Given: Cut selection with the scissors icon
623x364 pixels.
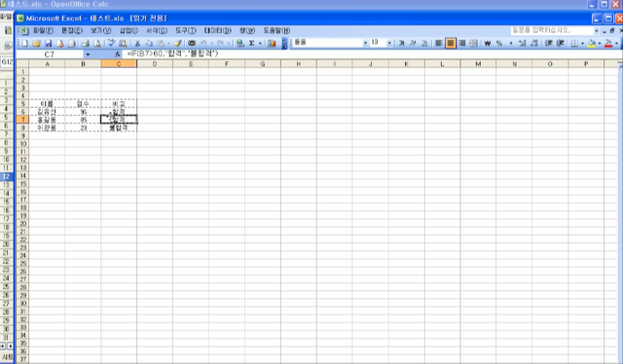Looking at the screenshot, I should click(x=137, y=43).
